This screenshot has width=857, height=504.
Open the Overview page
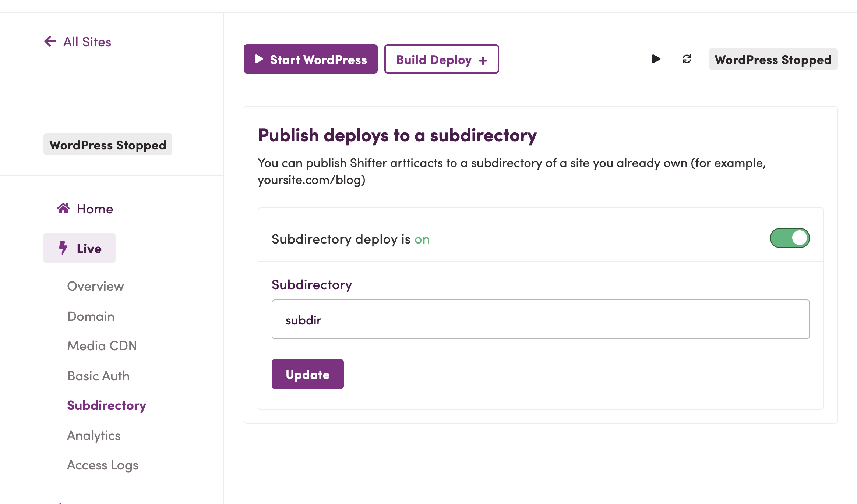pos(95,286)
